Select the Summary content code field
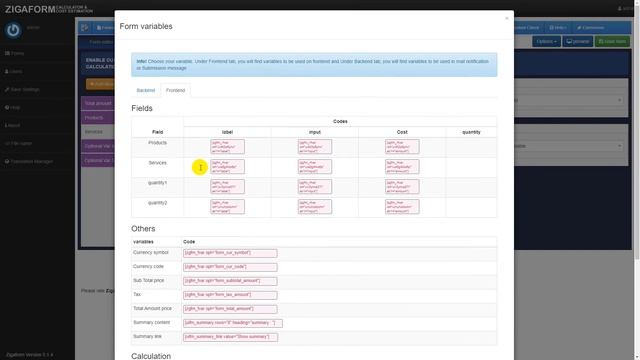 point(233,323)
